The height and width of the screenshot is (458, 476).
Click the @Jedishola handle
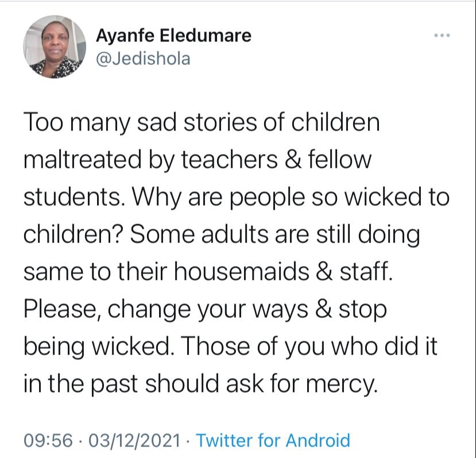[142, 59]
